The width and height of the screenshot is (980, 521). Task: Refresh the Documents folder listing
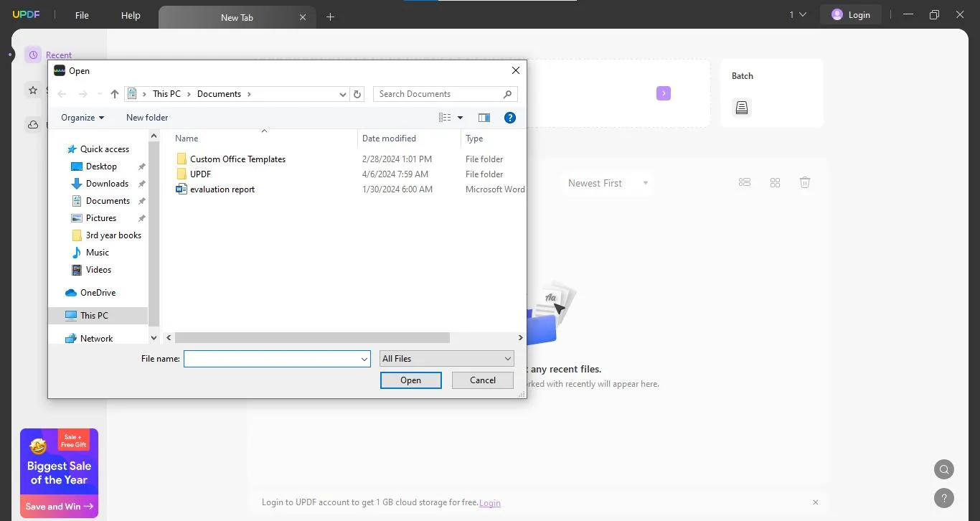(x=358, y=94)
